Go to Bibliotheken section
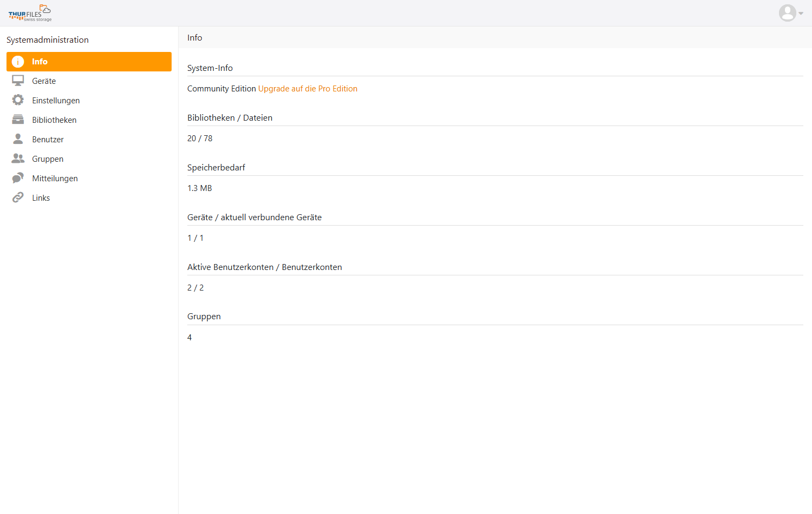The width and height of the screenshot is (812, 514). [x=54, y=120]
